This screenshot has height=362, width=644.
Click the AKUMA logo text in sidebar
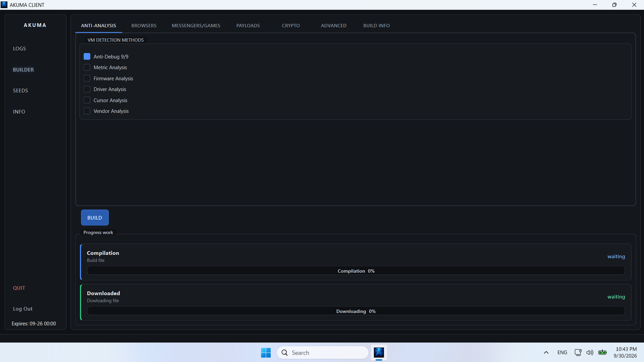click(35, 25)
